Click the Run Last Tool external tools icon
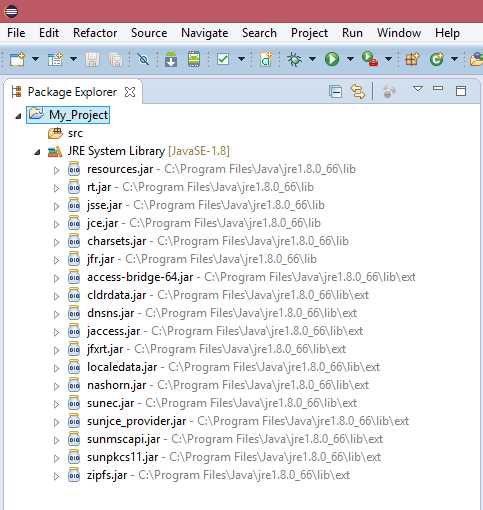The image size is (483, 510). pos(370,59)
